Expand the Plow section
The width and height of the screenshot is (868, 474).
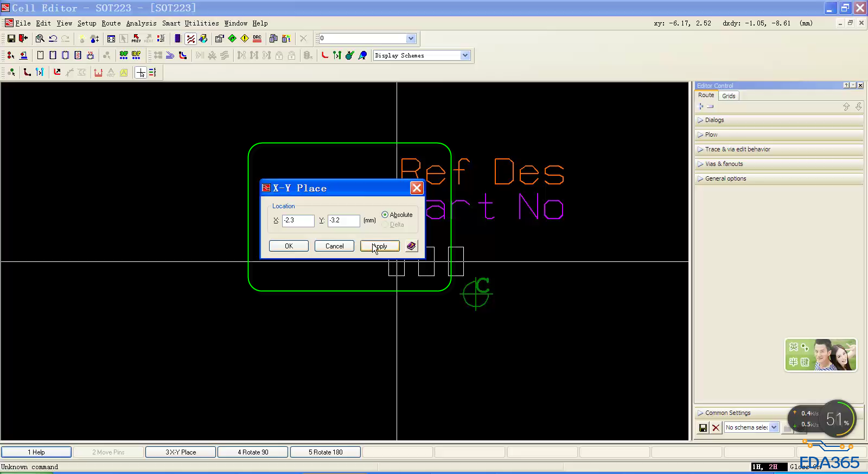pyautogui.click(x=711, y=134)
